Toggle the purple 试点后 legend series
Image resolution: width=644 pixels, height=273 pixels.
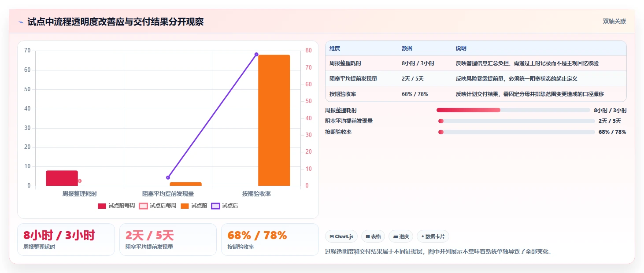(x=225, y=206)
